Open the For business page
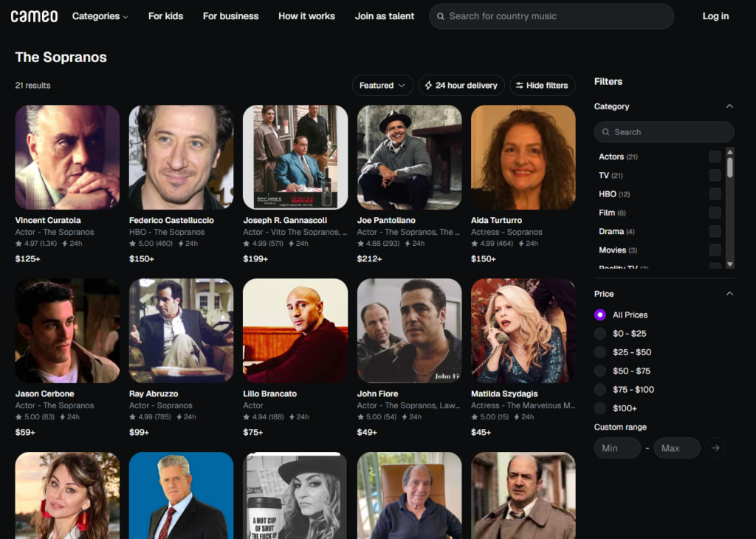The height and width of the screenshot is (539, 756). 230,16
